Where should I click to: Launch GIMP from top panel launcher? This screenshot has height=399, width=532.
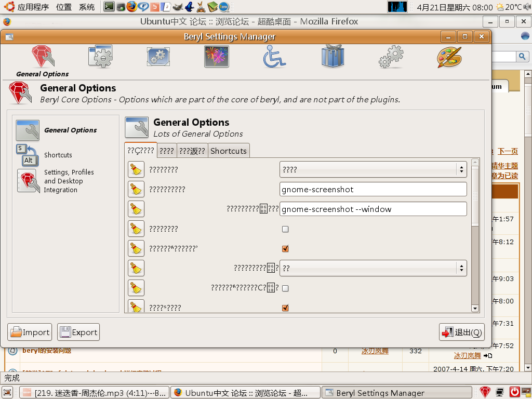[178, 6]
